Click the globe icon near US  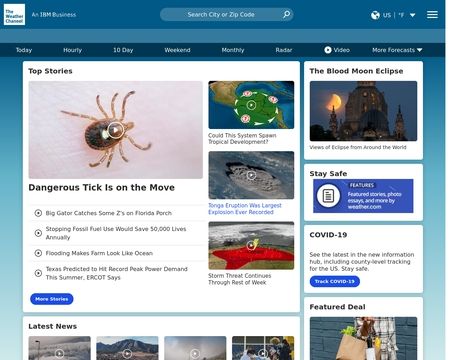pos(375,15)
